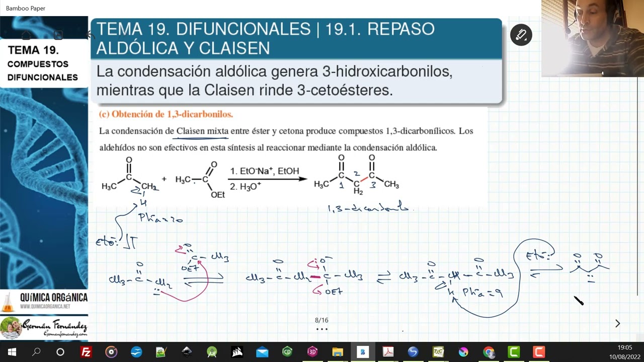Open TeXnicCenter in taskbar
The height and width of the screenshot is (362, 644).
coord(438,352)
